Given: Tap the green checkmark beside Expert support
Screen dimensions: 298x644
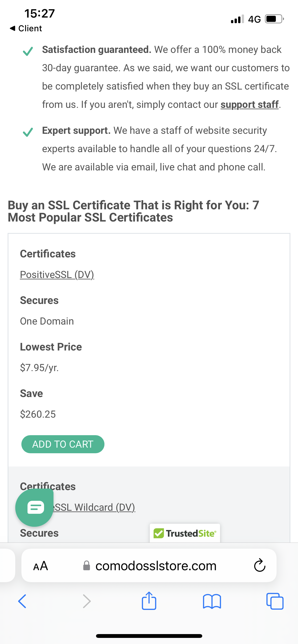Looking at the screenshot, I should 28,132.
